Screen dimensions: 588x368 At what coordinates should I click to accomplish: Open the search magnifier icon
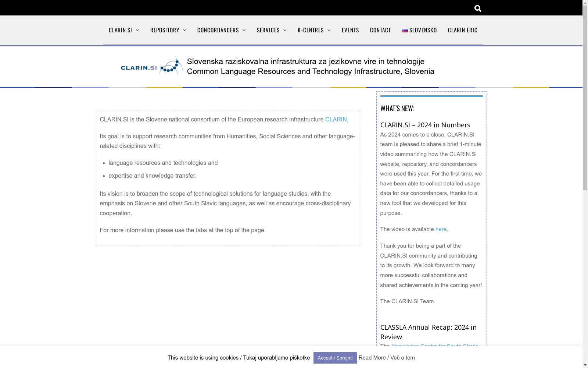478,8
